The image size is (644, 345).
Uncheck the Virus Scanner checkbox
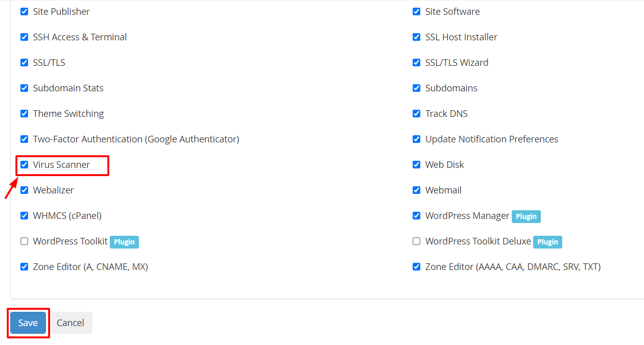24,165
